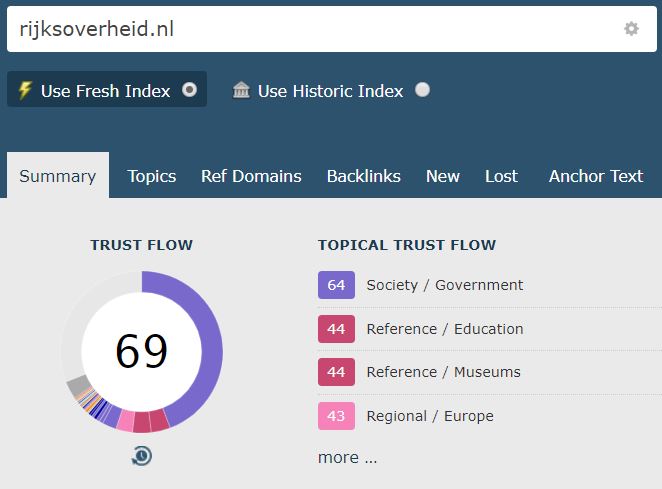Click the Reference / Education topic link
This screenshot has height=489, width=662.
click(445, 329)
